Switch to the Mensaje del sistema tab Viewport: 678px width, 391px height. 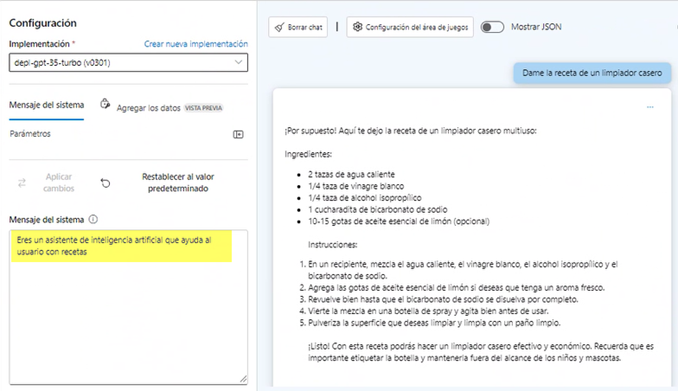point(47,105)
